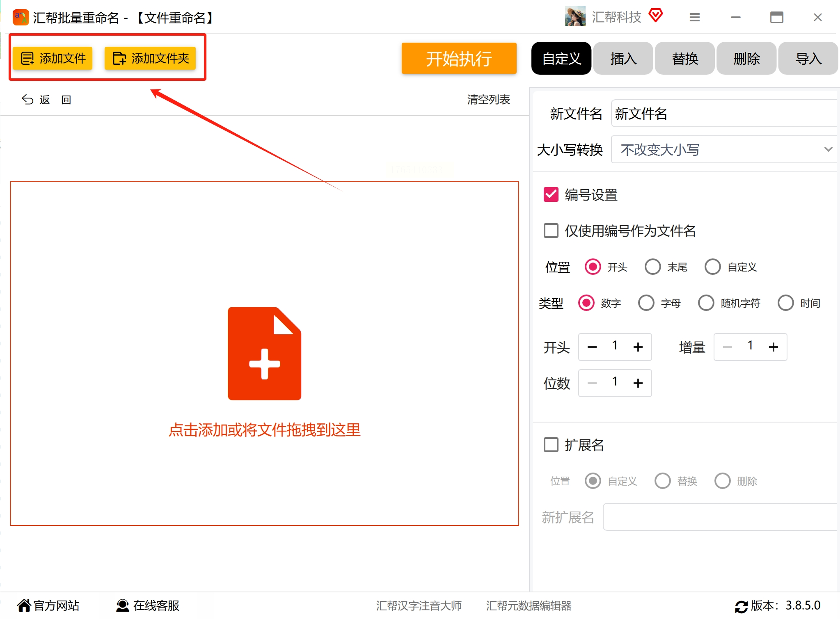Click the red VIP diamond icon
Screen dimensions: 840x619
(655, 16)
